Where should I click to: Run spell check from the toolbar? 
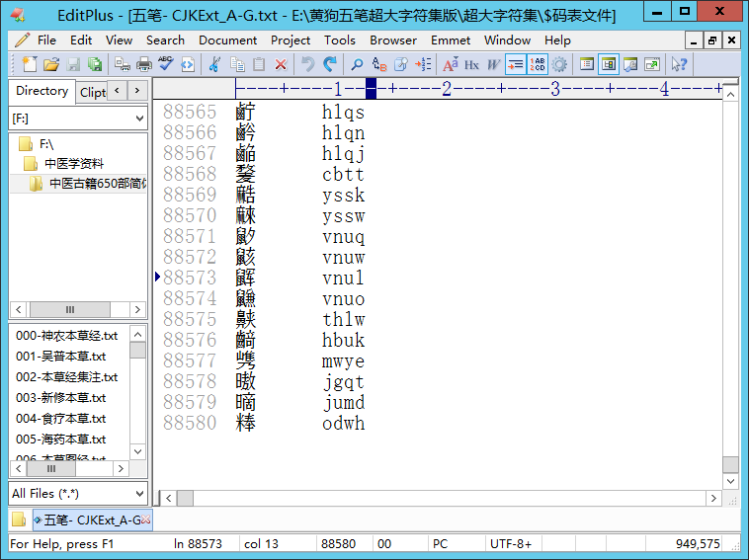coord(165,64)
